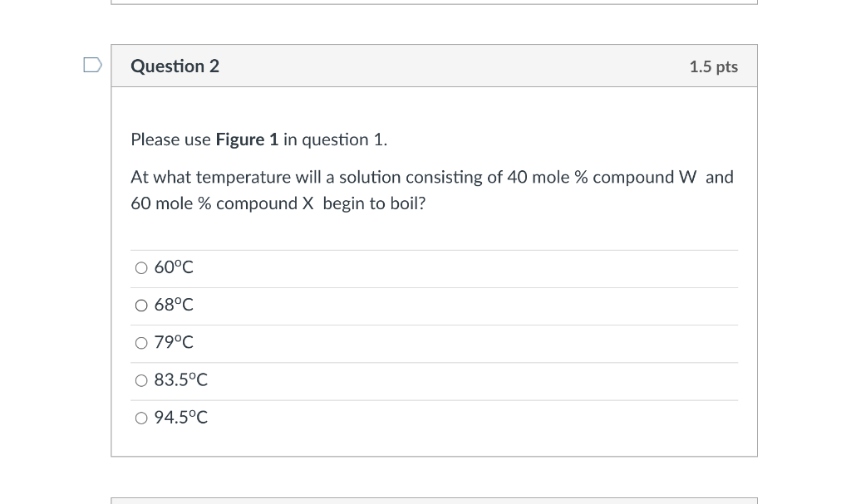Screen dimensions: 851x504
Task: Click the 94.5°C answer label text
Action: [x=180, y=417]
